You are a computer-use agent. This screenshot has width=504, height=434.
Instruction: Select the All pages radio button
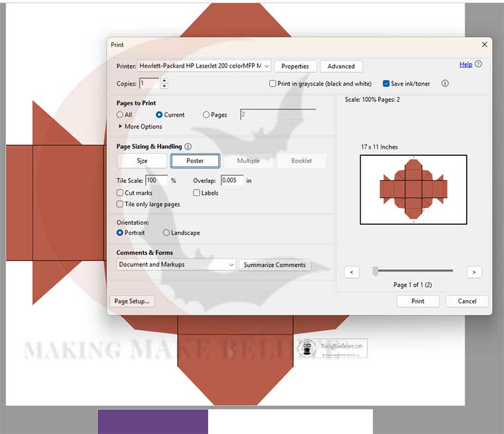[120, 115]
